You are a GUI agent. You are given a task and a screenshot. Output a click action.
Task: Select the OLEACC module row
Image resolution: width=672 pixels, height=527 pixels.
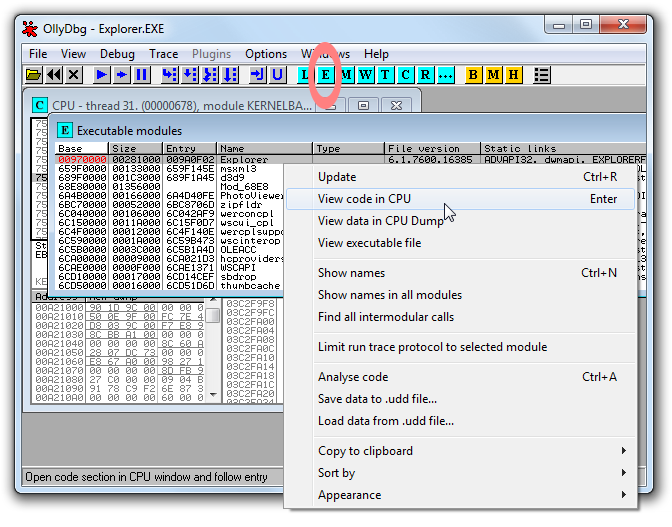(170, 249)
